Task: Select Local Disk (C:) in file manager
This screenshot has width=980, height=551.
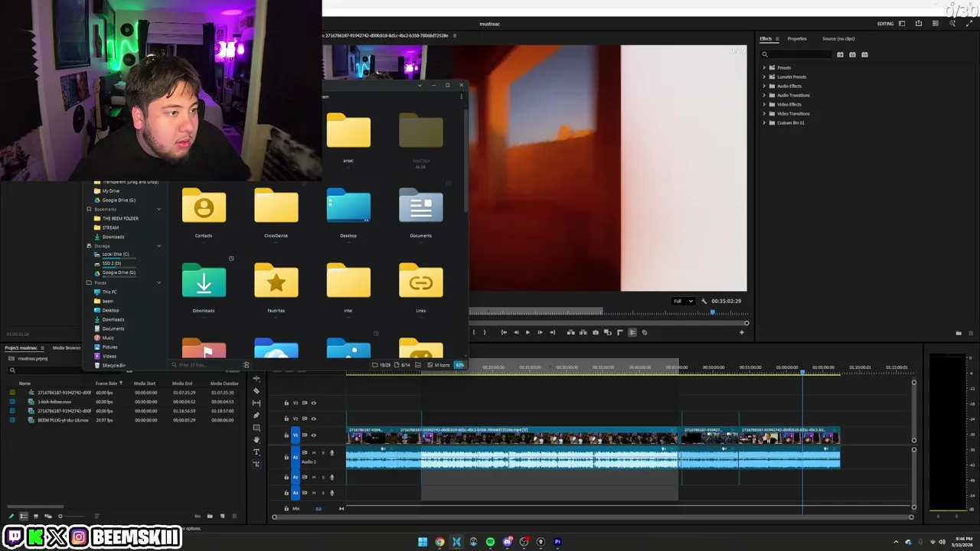Action: click(116, 254)
